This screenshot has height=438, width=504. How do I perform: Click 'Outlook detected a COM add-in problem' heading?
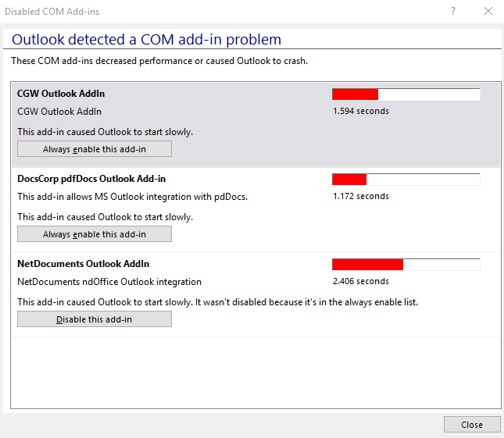146,40
